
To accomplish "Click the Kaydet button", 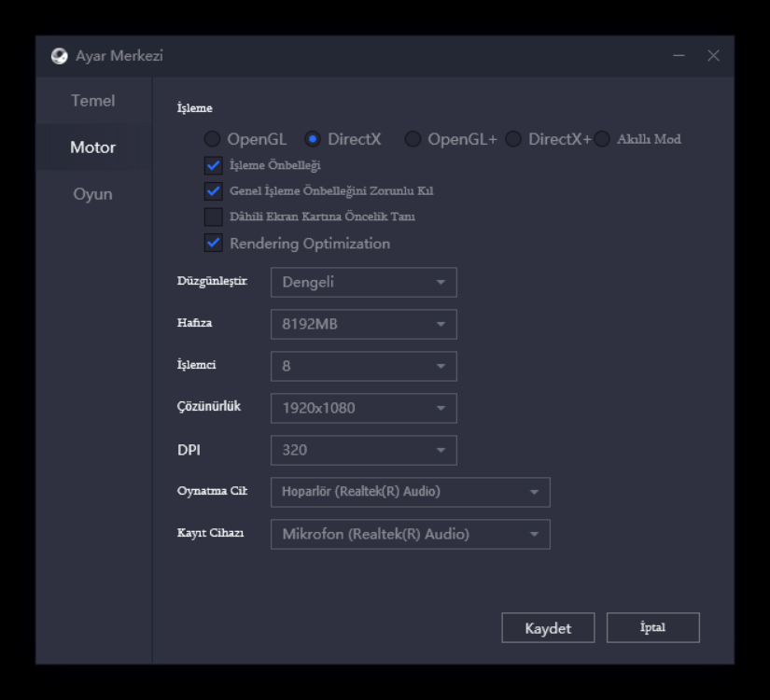I will (x=548, y=628).
